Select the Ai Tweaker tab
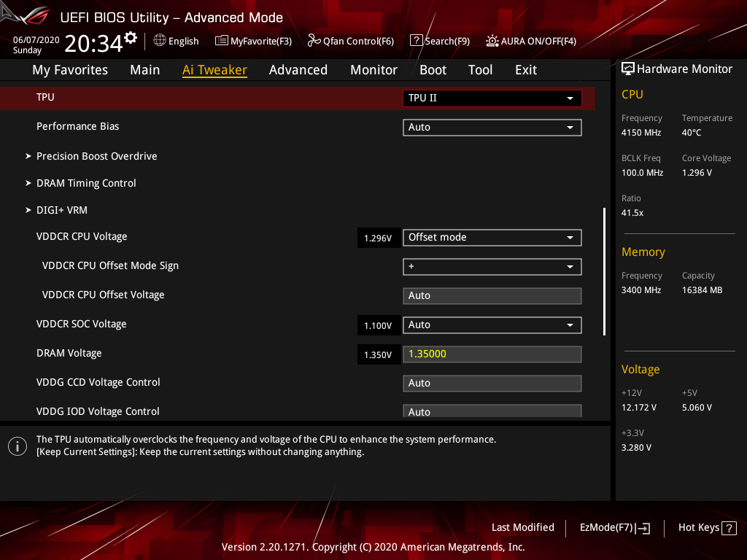Viewport: 747px width, 560px height. pos(214,70)
